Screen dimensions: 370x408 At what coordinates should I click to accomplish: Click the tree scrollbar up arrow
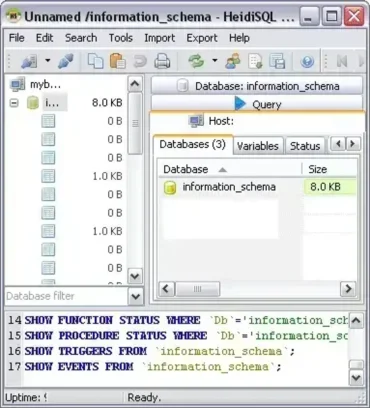pyautogui.click(x=135, y=84)
